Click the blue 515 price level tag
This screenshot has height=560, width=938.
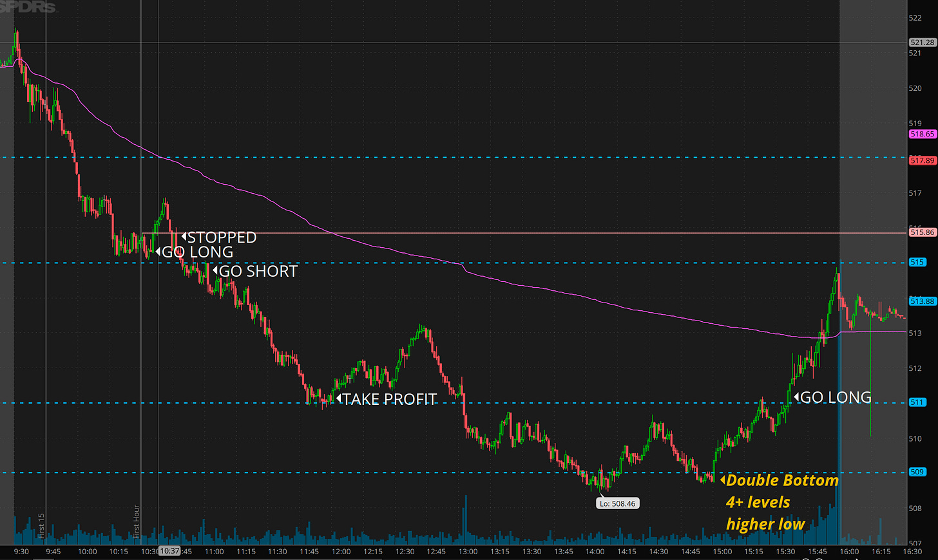pyautogui.click(x=917, y=262)
